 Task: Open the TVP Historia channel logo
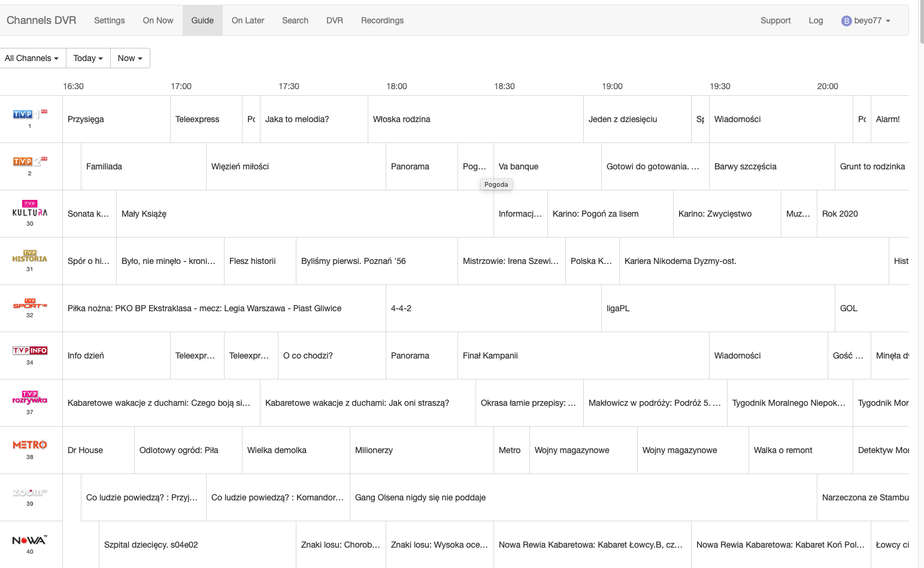coord(29,256)
